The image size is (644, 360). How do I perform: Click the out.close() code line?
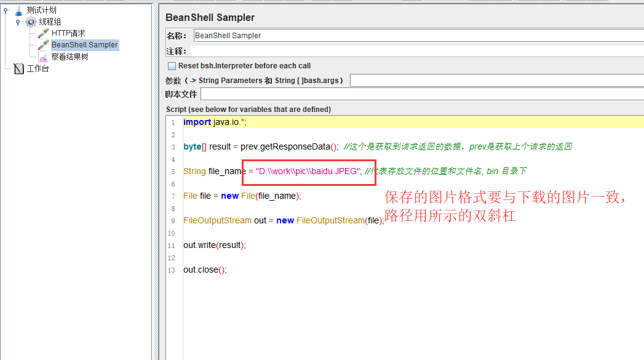(205, 270)
